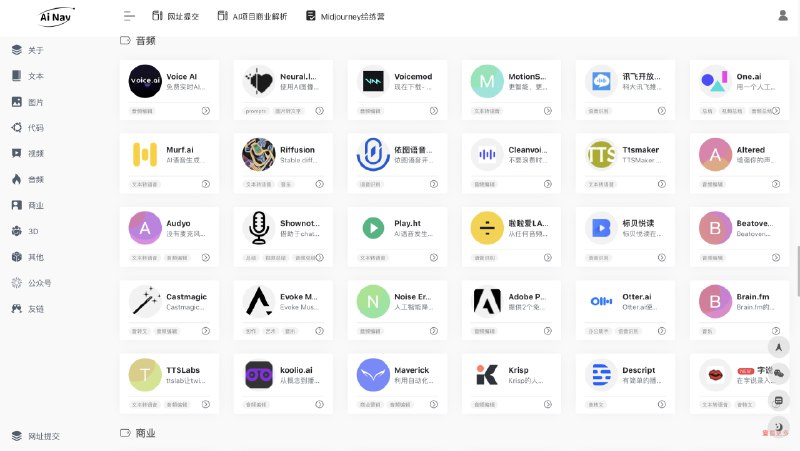Open the user account icon
800x451 pixels.
tap(783, 16)
